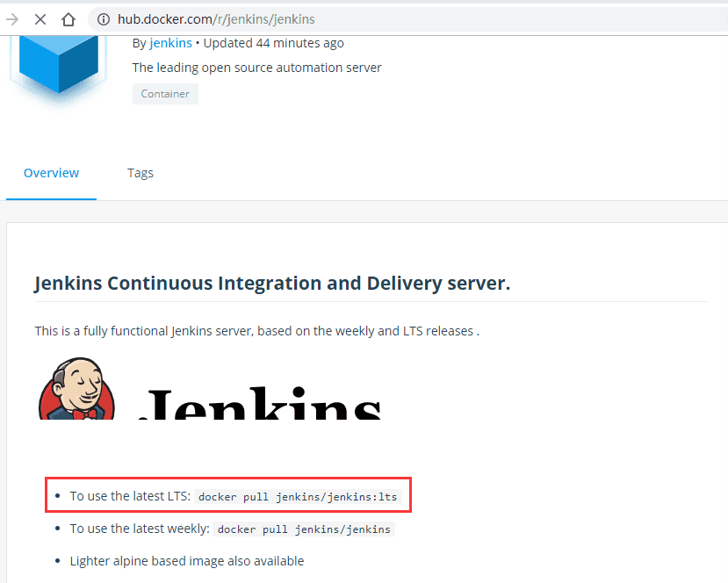Screen dimensions: 728x583
Task: Click the weekly 'docker pull jenkins/jenkins' code
Action: click(x=304, y=529)
